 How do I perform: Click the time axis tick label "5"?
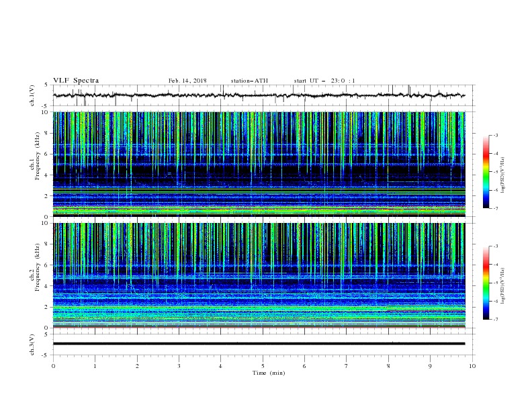(263, 366)
